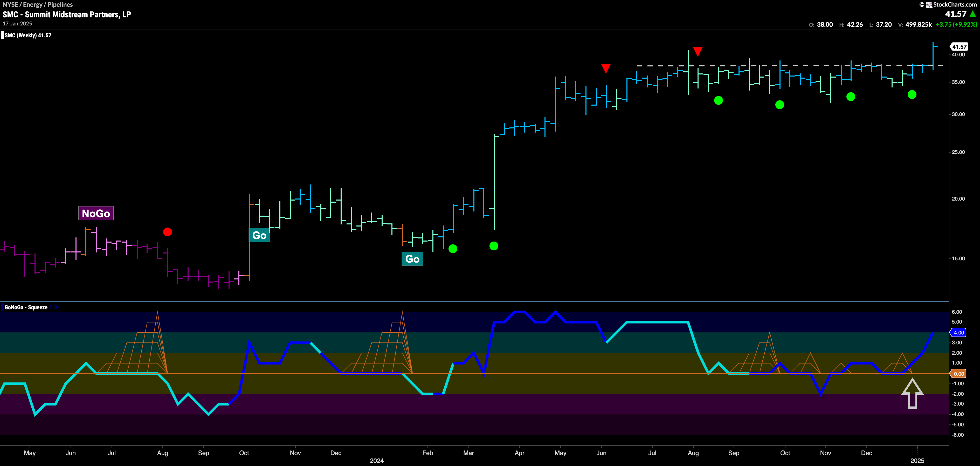Screen dimensions: 980x466
Task: Click the green dot near late November 2024
Action: (851, 97)
